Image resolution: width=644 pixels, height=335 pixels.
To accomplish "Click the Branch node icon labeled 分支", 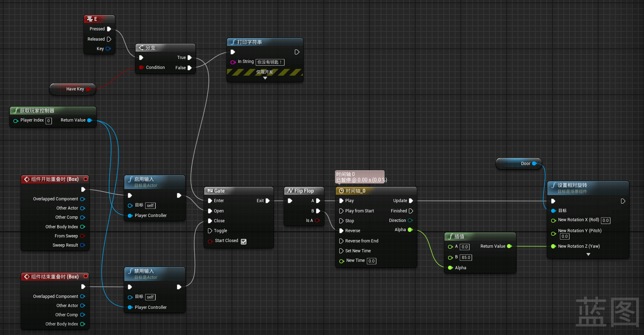I will [x=141, y=48].
